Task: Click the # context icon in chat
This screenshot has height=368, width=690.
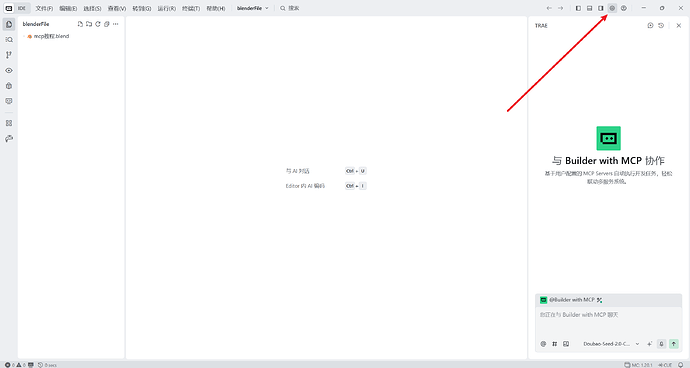Action: (x=554, y=344)
